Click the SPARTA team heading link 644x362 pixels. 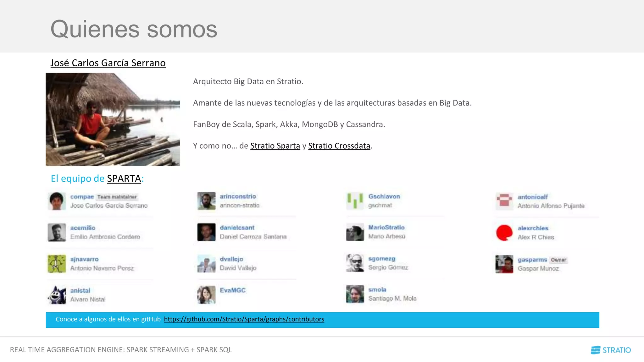124,178
